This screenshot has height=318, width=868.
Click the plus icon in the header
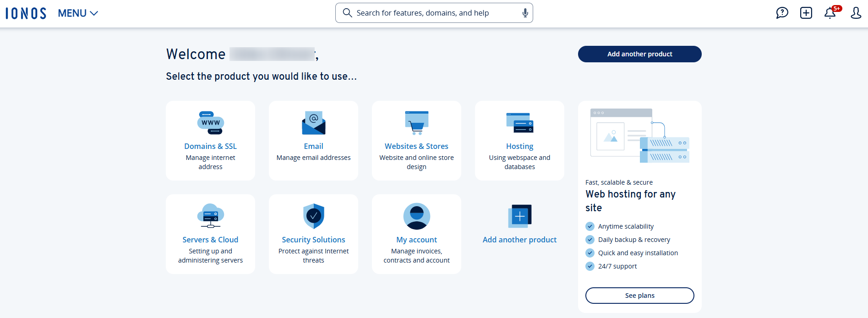coord(806,13)
